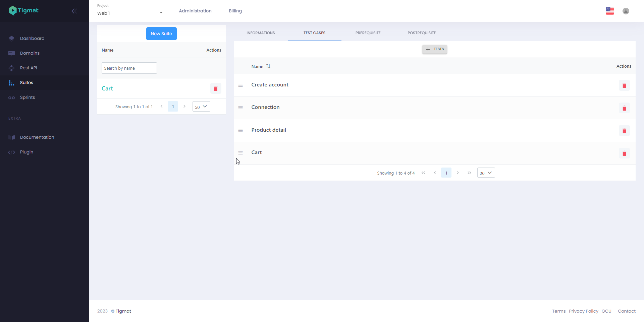Open the GCU footer link

[x=606, y=311]
